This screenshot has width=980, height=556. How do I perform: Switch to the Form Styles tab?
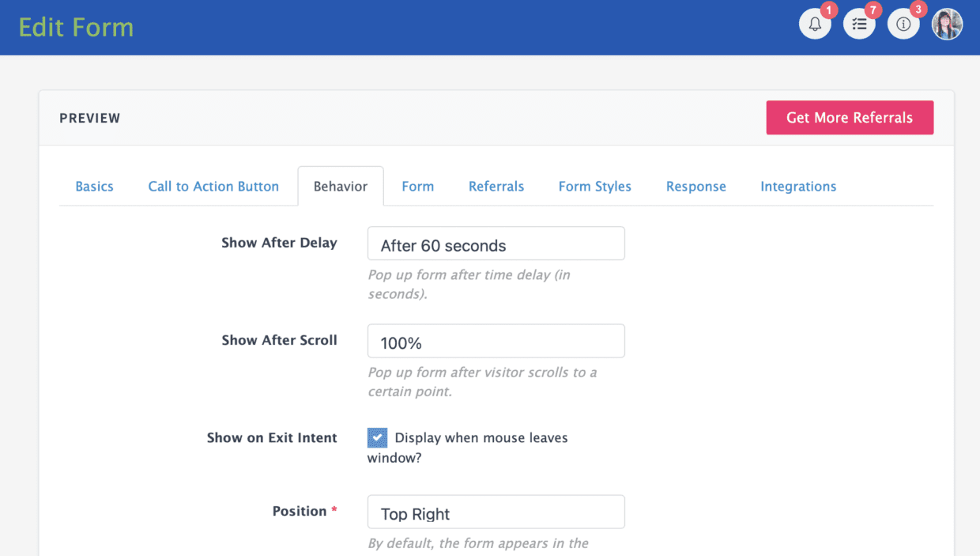(595, 187)
